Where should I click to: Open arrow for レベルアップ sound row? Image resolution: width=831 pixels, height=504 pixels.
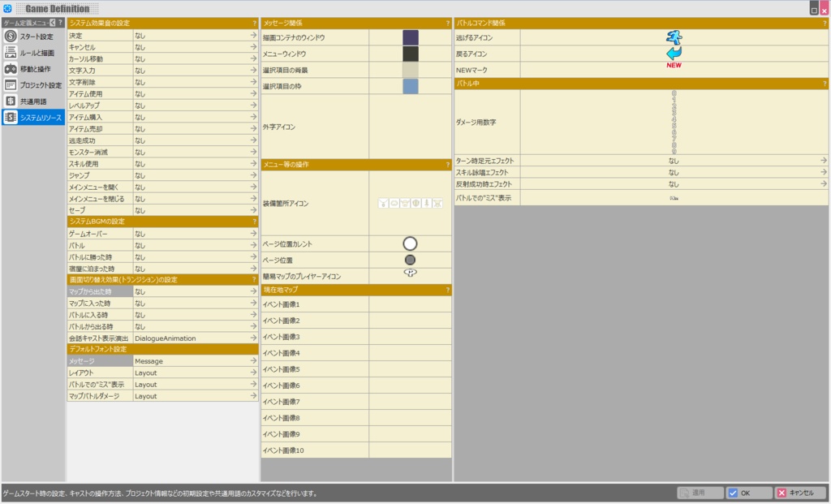[x=253, y=105]
